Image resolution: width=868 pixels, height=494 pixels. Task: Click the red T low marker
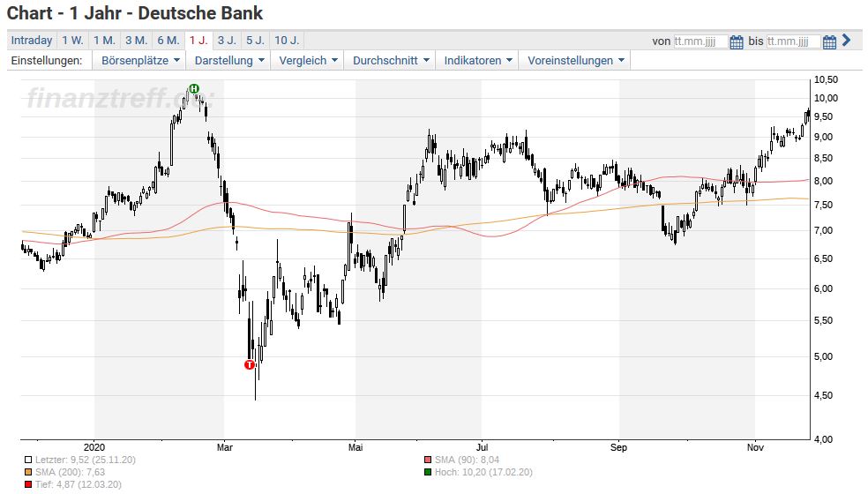(250, 364)
